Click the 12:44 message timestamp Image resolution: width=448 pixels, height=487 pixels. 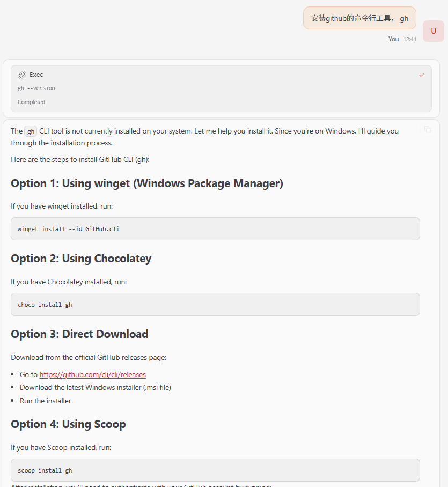tap(409, 39)
